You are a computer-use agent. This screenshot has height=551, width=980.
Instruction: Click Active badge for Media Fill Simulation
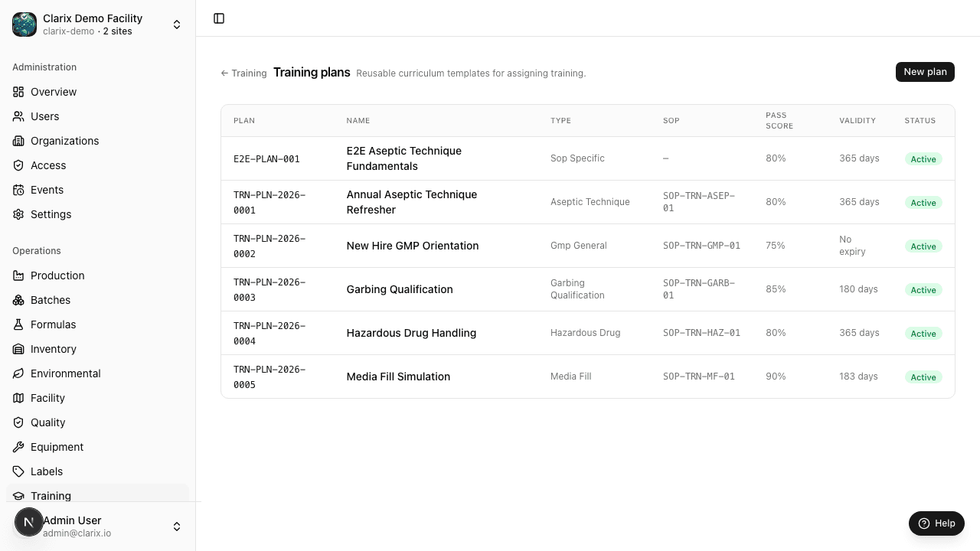(923, 377)
